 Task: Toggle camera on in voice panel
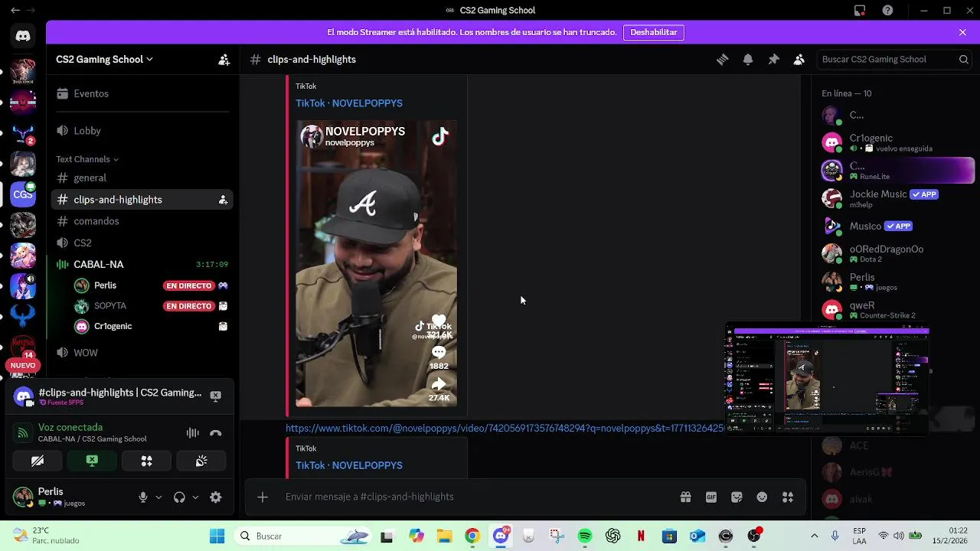(37, 461)
